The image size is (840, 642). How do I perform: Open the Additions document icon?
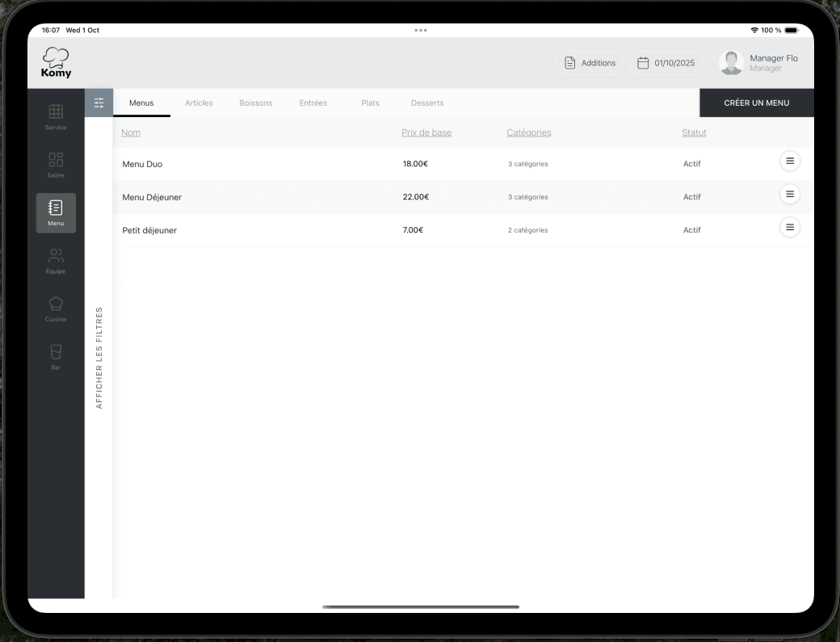(590, 62)
